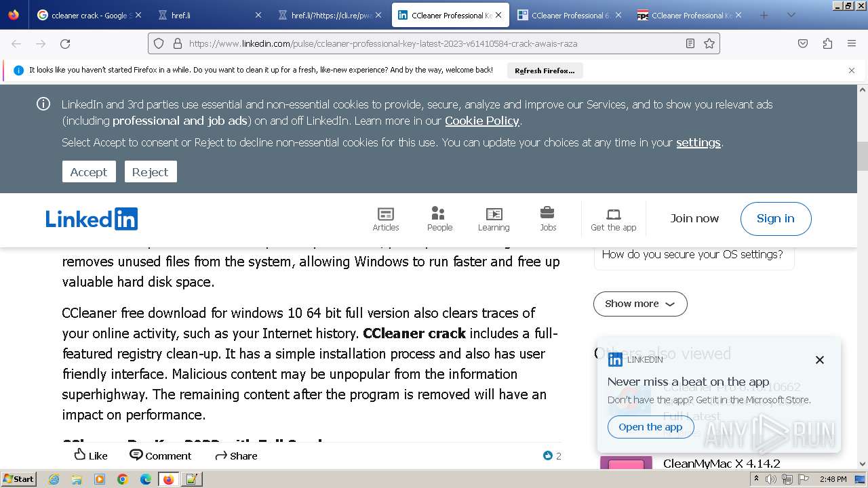Select the CCleaner Professional 6 tab

click(568, 15)
